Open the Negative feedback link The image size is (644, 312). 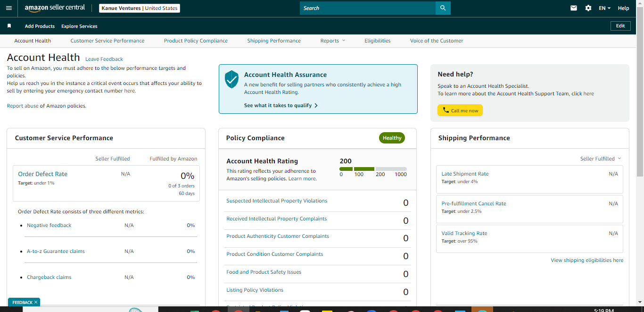(x=49, y=225)
